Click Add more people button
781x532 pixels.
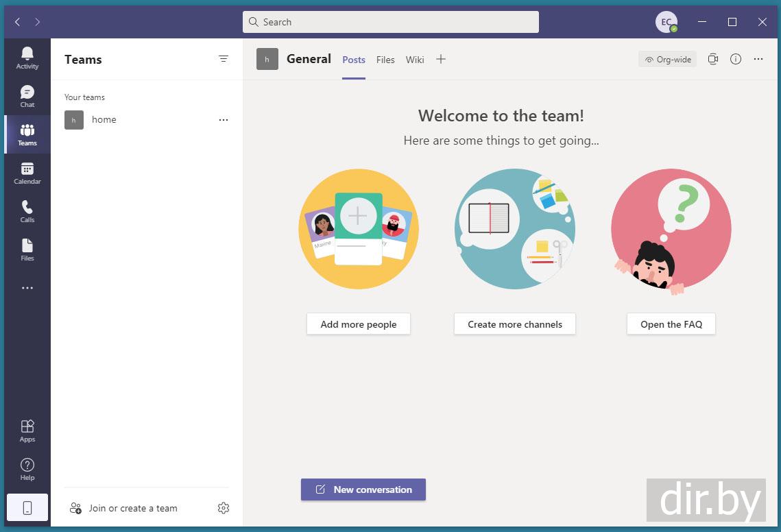pos(359,324)
